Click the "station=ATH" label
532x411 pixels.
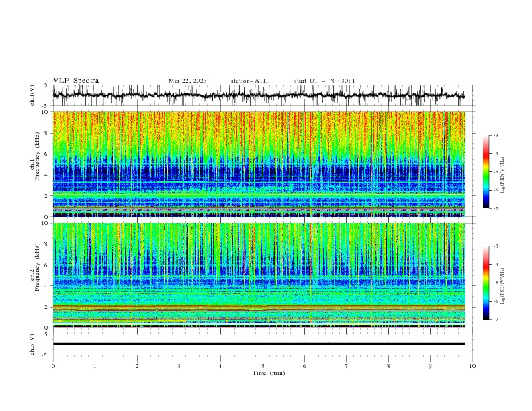[x=249, y=81]
